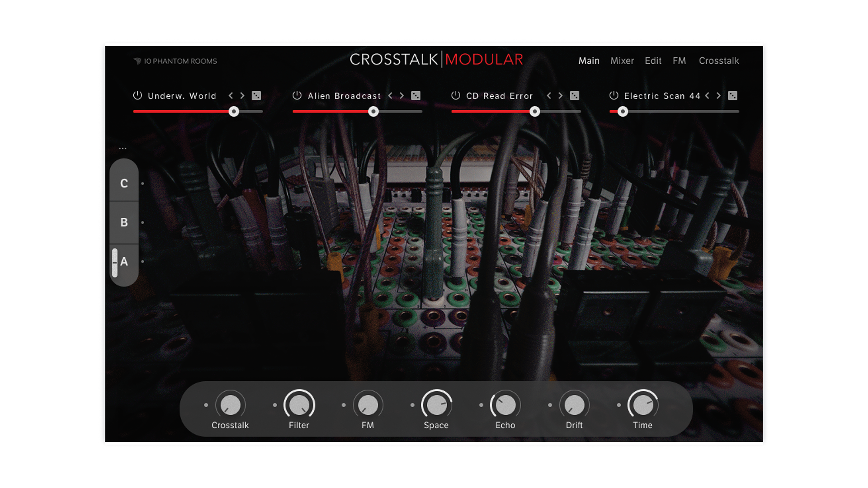
Task: Click the 10 Phantom Rooms logo
Action: tap(176, 61)
